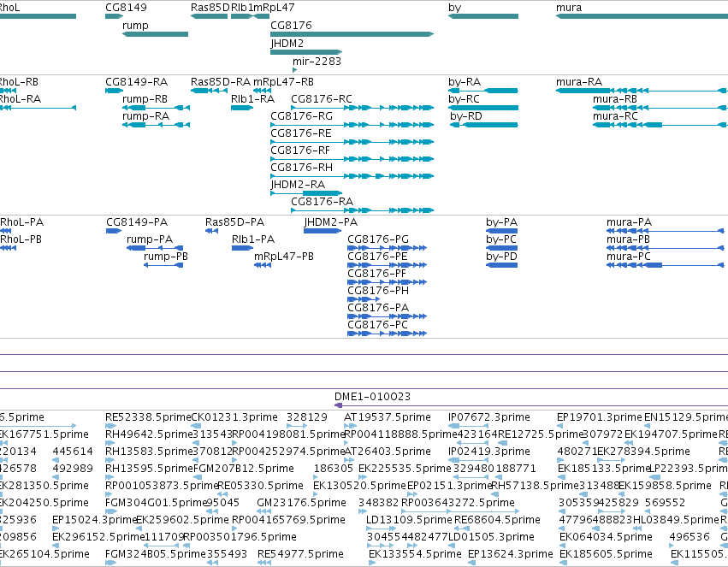Click the CG8176 gene bar
Viewport: 728px width, 567px height.
tap(352, 34)
